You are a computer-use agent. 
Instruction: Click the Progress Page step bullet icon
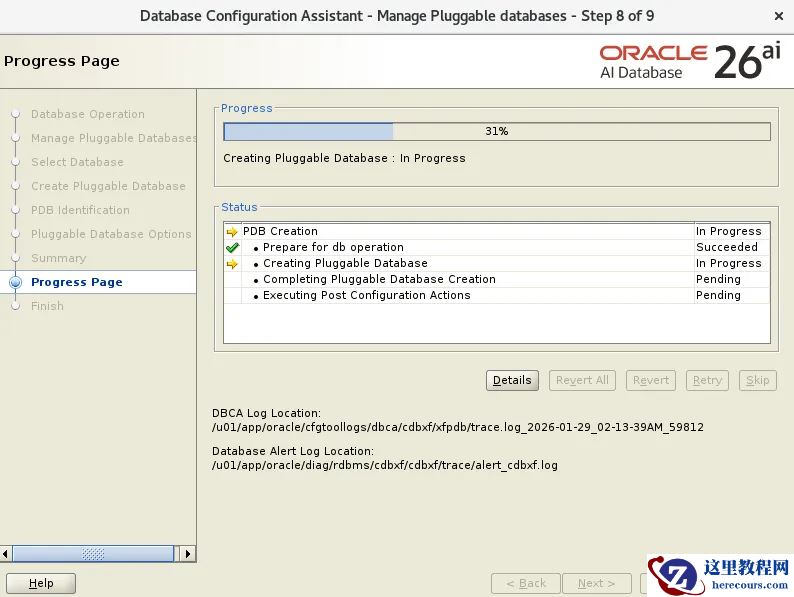[x=16, y=282]
